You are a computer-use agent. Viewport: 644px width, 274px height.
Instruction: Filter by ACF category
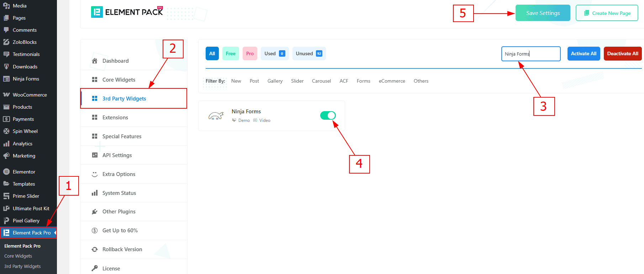tap(344, 81)
